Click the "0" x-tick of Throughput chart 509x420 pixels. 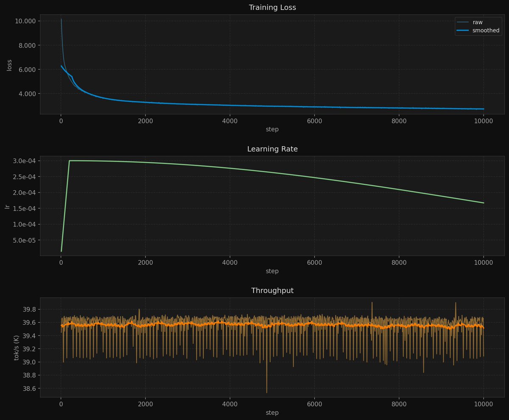(x=61, y=404)
